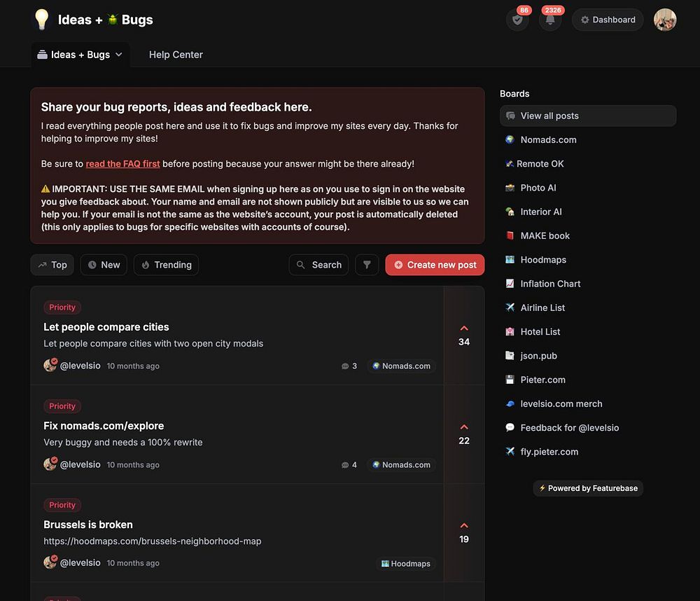The height and width of the screenshot is (601, 700).
Task: Click vote count 22
Action: click(464, 441)
